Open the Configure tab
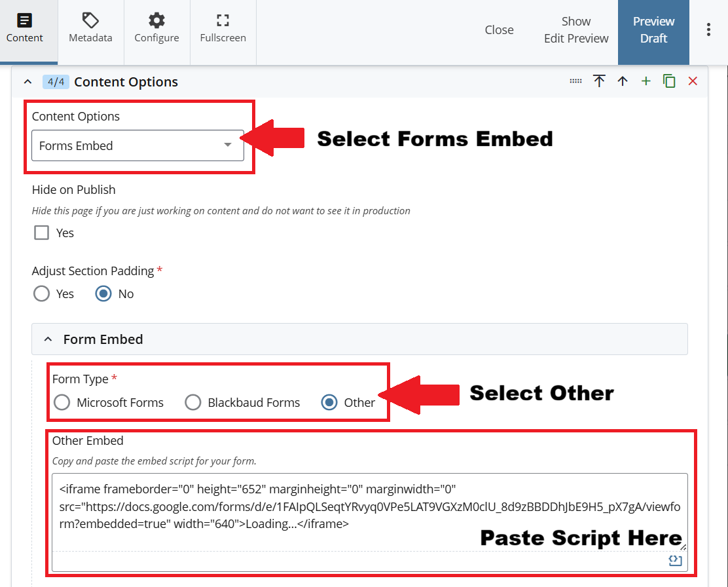Screen dimensions: 728x587 tap(156, 30)
